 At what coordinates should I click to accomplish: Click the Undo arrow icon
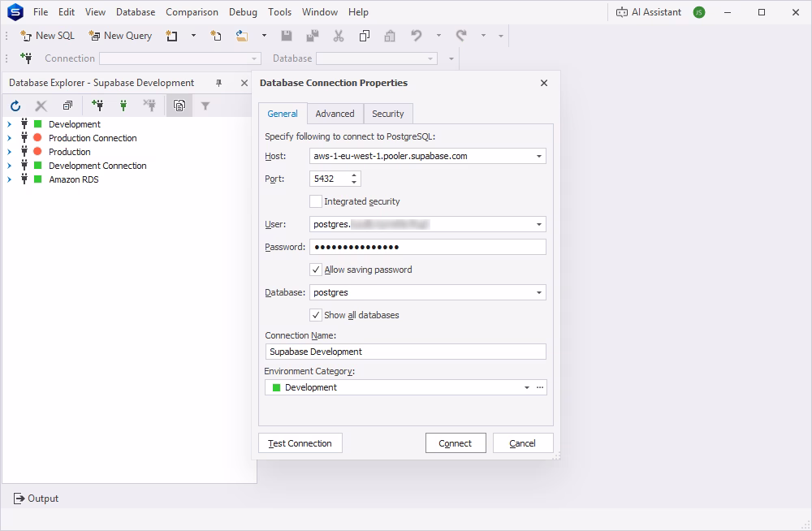click(417, 36)
